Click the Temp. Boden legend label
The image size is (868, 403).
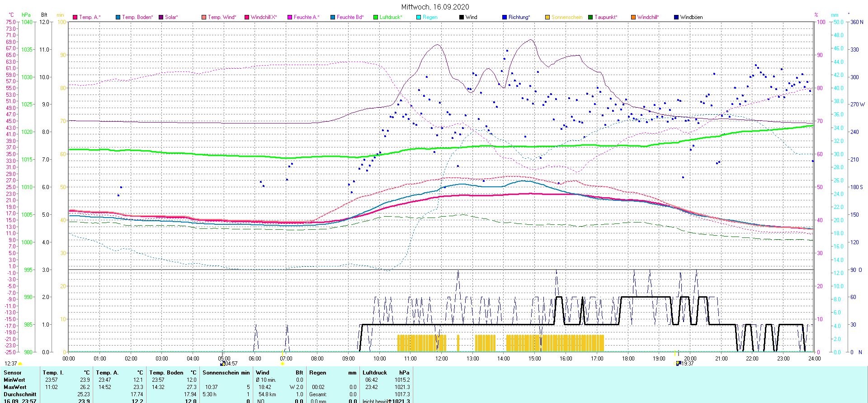tap(137, 17)
